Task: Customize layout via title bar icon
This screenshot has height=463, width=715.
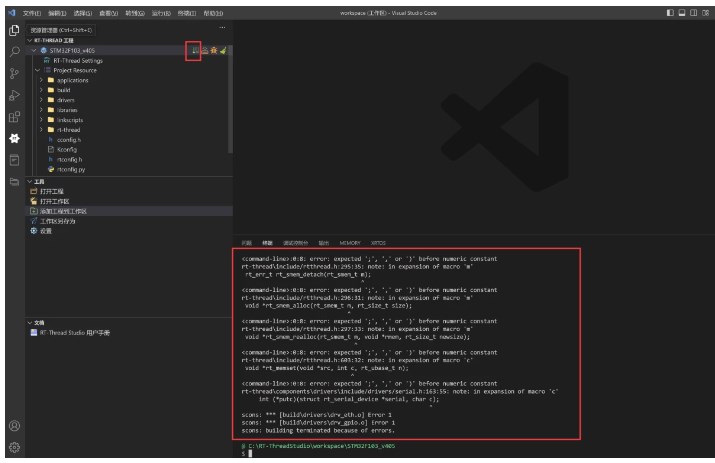Action: 705,13
